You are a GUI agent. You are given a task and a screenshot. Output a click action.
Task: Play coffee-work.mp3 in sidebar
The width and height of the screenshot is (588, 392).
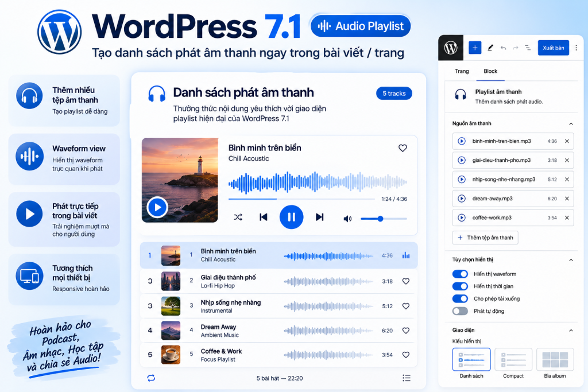pyautogui.click(x=462, y=218)
